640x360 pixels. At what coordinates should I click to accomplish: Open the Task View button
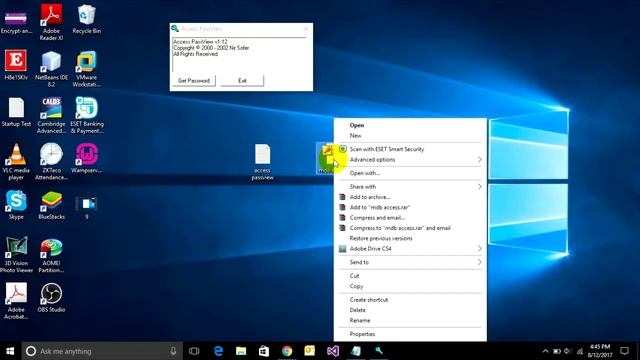tap(194, 351)
